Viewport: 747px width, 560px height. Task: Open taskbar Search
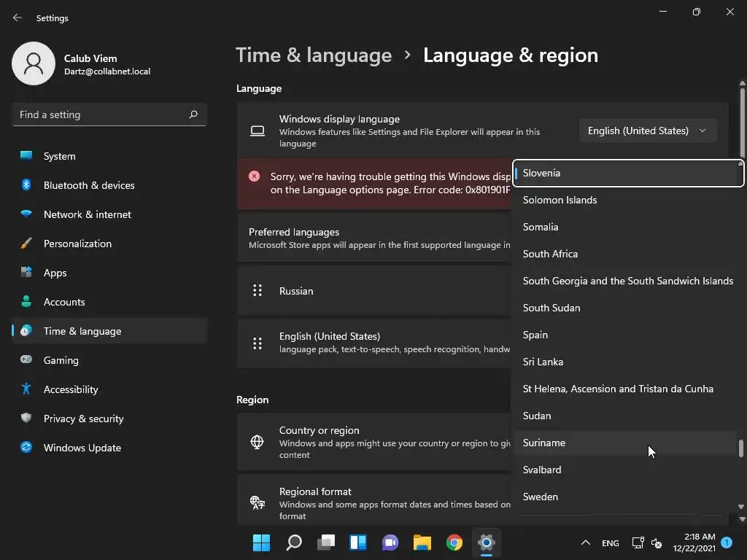click(x=293, y=542)
